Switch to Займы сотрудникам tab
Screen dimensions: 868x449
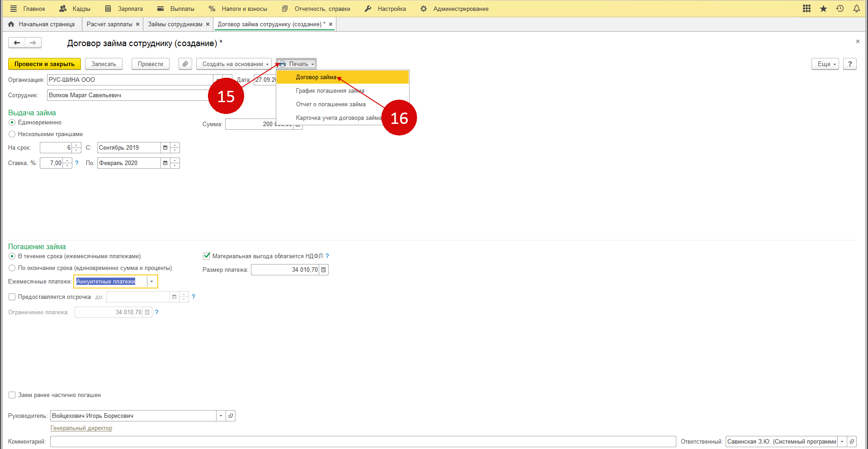point(175,24)
